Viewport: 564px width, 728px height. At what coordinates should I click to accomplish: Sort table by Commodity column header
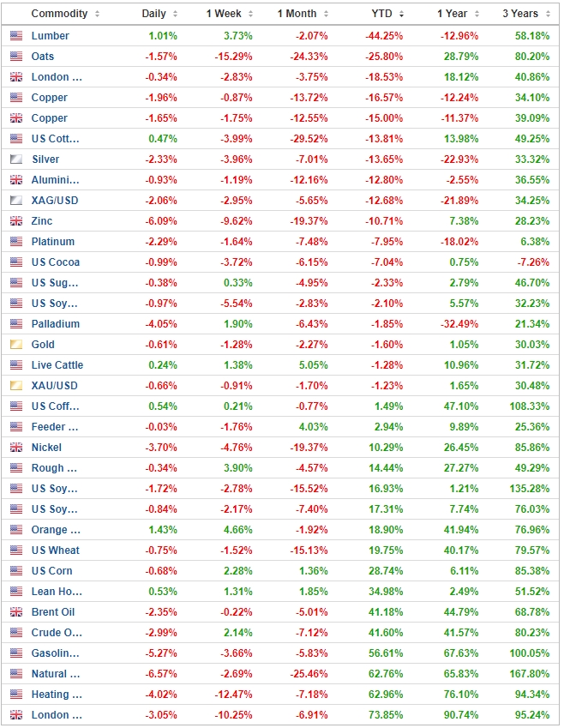point(59,14)
